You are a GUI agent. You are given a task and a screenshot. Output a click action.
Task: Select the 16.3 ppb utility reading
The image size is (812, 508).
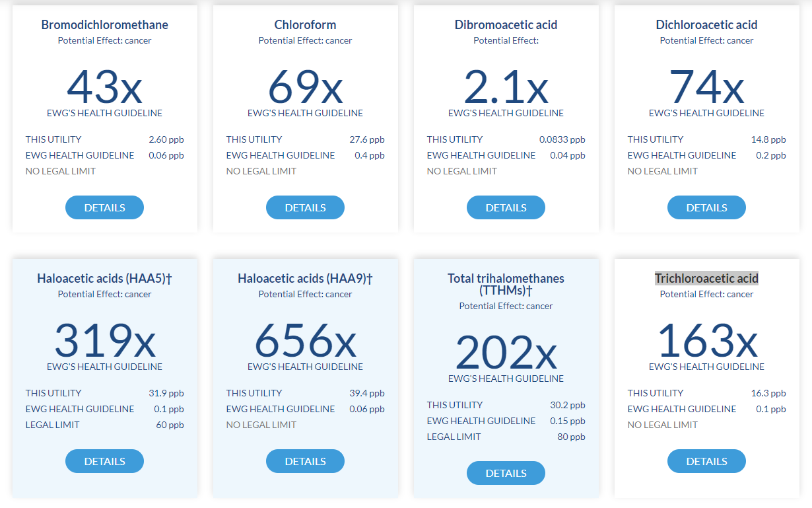click(x=768, y=393)
